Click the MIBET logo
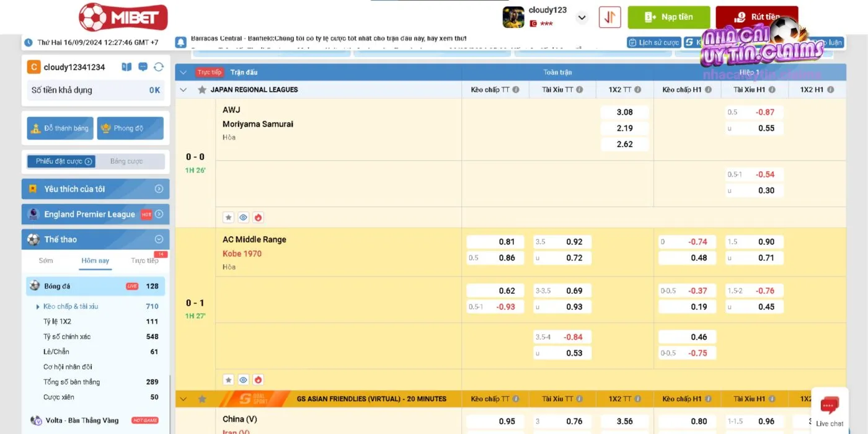The width and height of the screenshot is (868, 434). (123, 17)
